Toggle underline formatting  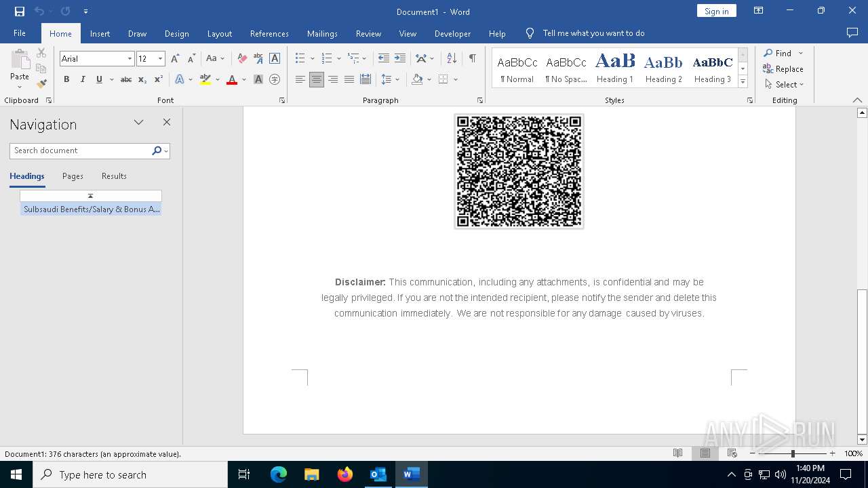(x=99, y=79)
